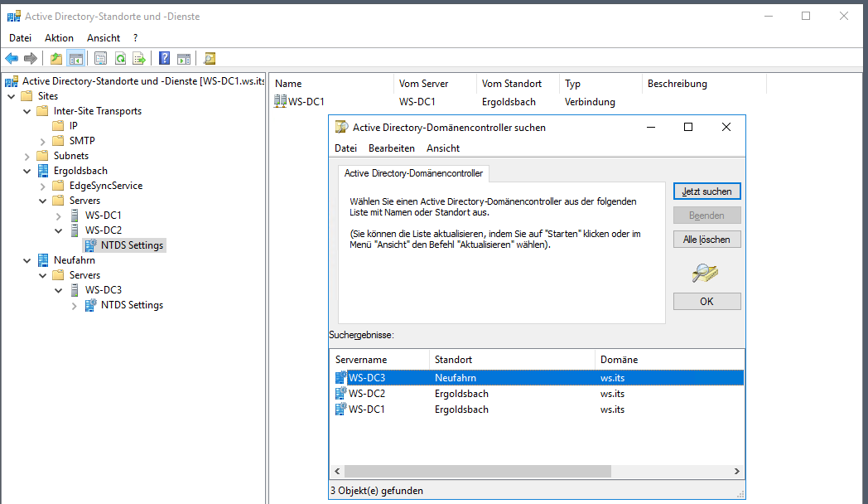Viewport: 868px width, 504px height.
Task: Sort results by Servername column
Action: pos(379,360)
